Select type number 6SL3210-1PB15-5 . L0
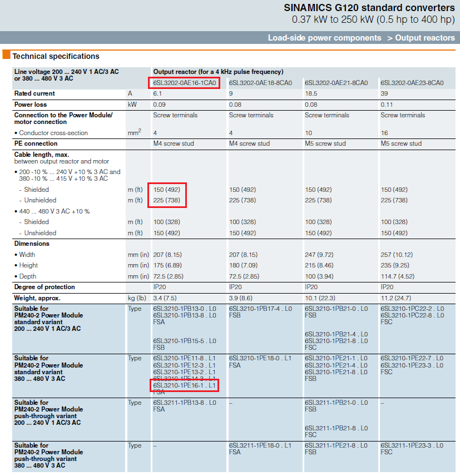Viewport: 460px width, 476px height. tap(185, 341)
